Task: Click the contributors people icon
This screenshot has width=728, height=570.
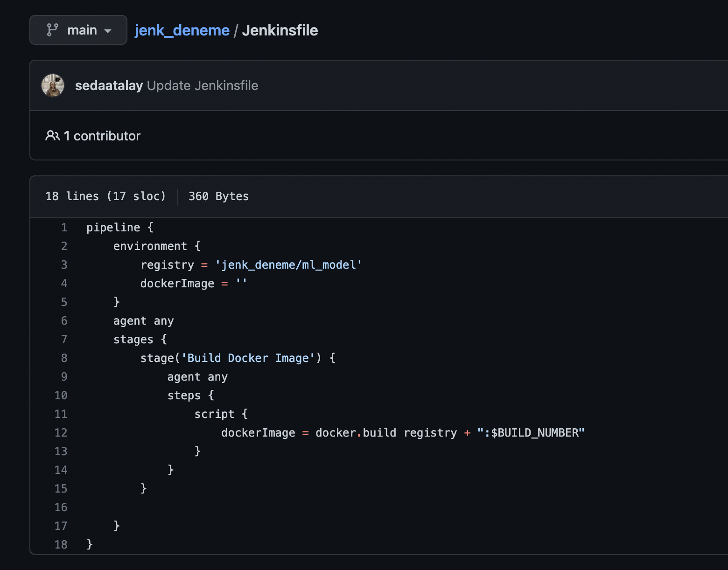Action: pos(52,136)
